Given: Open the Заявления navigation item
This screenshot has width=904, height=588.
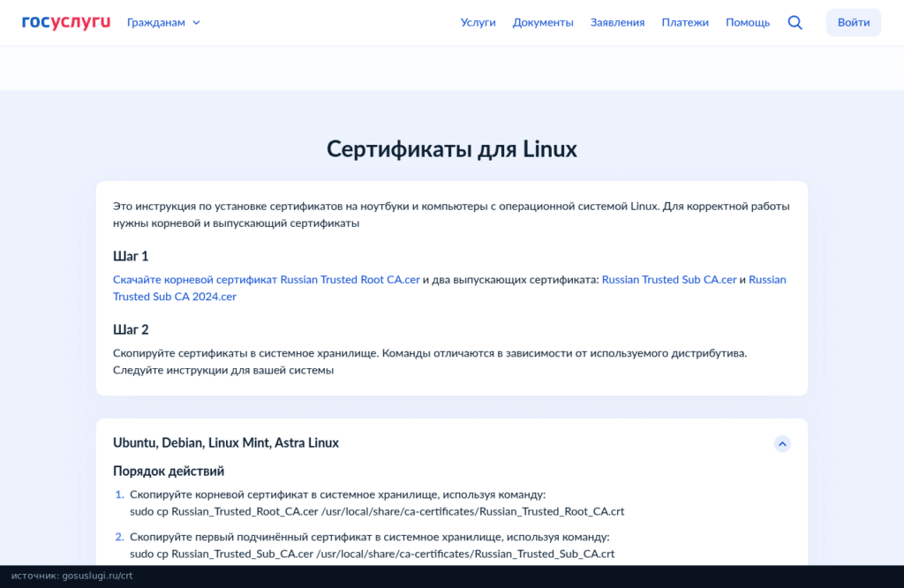Looking at the screenshot, I should [617, 22].
